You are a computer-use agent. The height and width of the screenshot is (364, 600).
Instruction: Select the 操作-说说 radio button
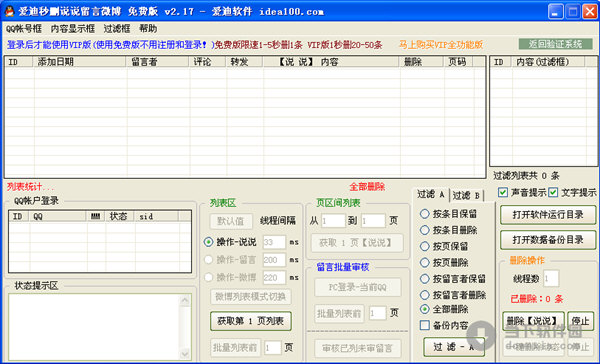click(208, 242)
